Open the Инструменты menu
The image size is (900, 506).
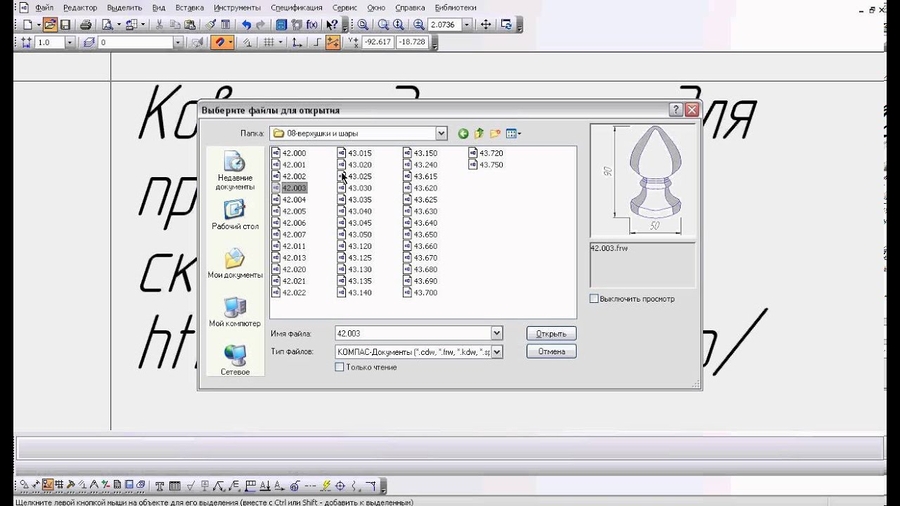pyautogui.click(x=236, y=7)
